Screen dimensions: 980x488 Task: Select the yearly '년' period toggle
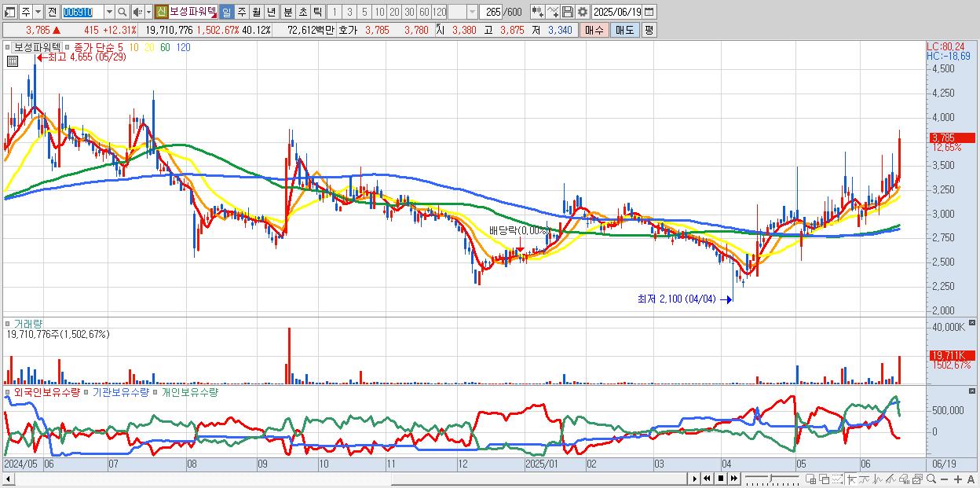[x=272, y=12]
